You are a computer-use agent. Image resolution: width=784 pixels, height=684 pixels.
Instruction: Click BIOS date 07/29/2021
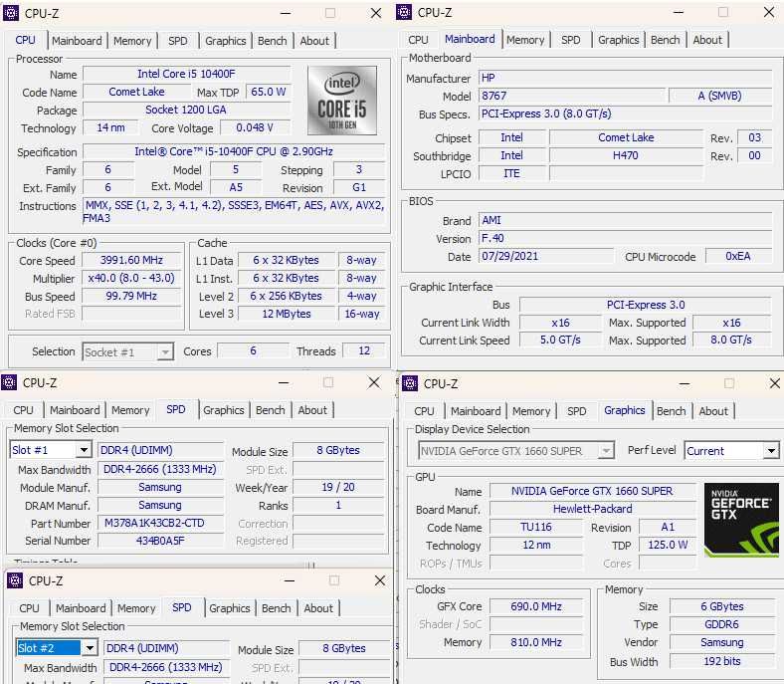tap(545, 256)
